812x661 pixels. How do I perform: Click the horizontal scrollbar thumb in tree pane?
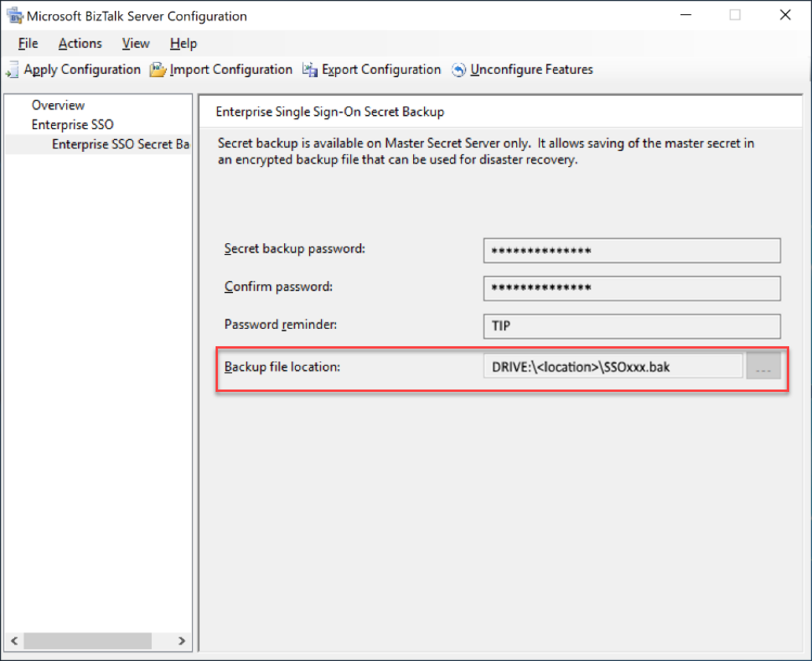87,641
